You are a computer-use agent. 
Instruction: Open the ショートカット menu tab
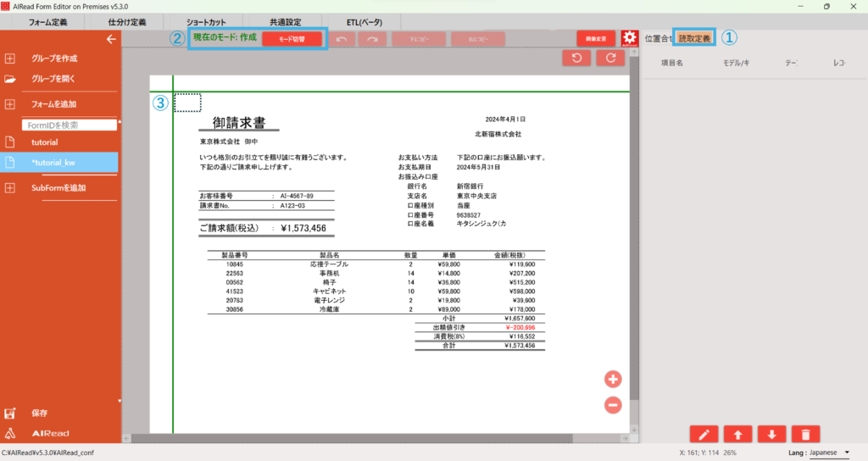pos(206,21)
